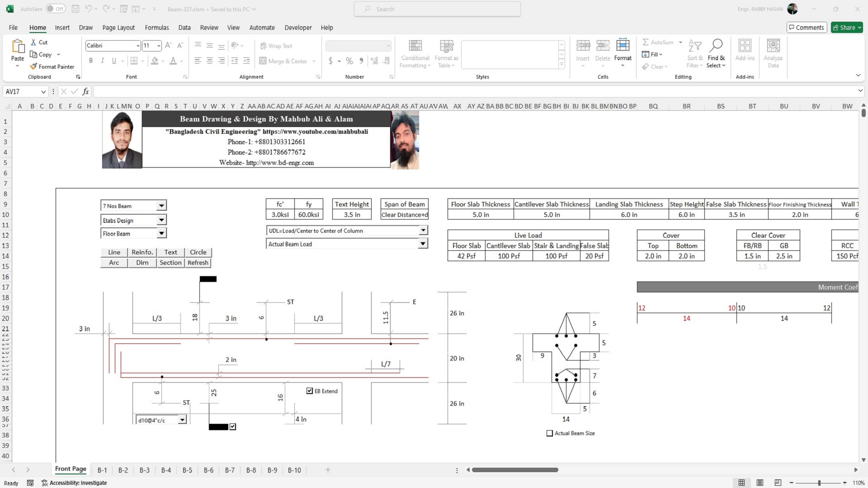Viewport: 868px width, 488px height.
Task: Toggle the EB Extend checkbox
Action: pos(310,391)
